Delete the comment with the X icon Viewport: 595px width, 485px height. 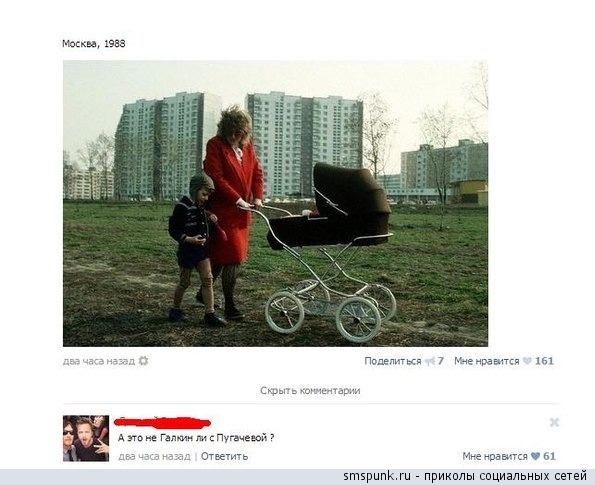(554, 422)
